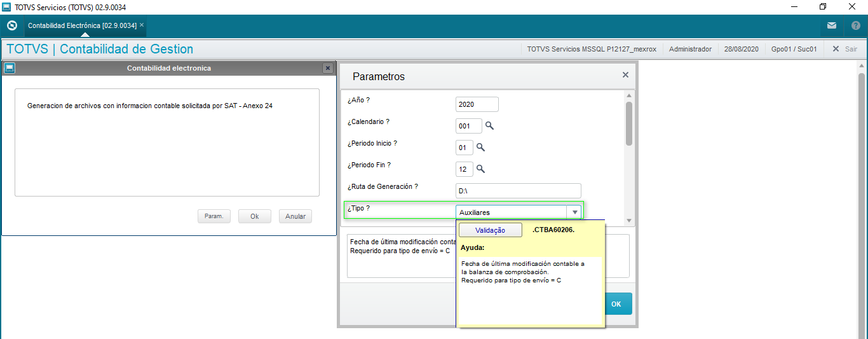Click TOTVS Servicios MSSQL P12127_mexrox label
This screenshot has width=868, height=339.
[592, 49]
